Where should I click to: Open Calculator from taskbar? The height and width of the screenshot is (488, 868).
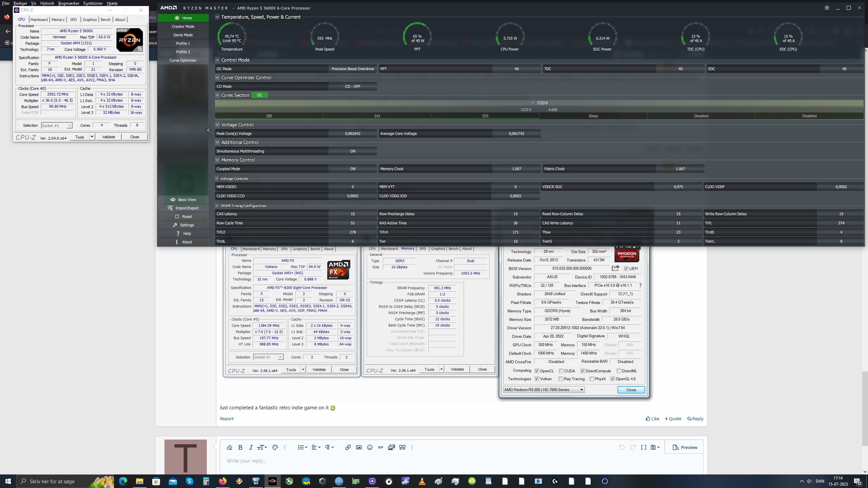coord(206,481)
